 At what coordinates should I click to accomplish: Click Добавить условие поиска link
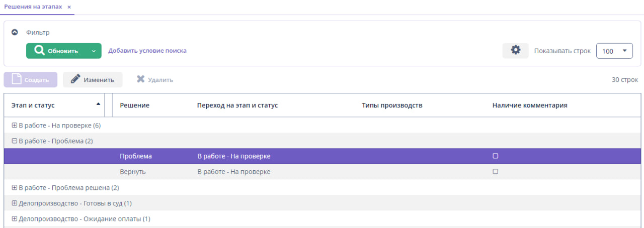click(x=147, y=51)
